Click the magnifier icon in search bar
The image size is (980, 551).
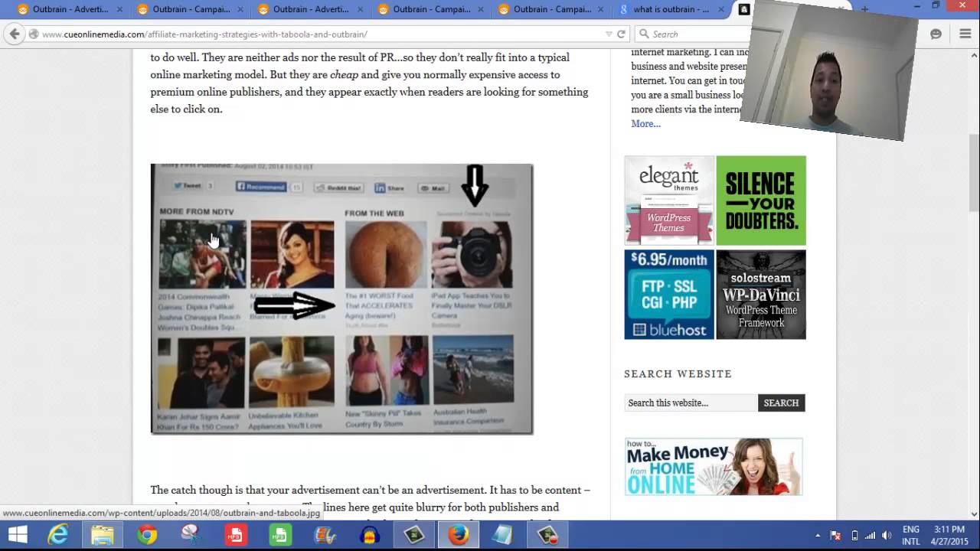point(645,34)
